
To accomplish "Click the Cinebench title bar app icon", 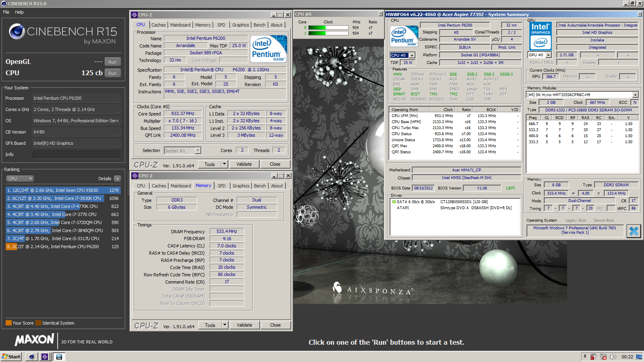I will tap(4, 4).
